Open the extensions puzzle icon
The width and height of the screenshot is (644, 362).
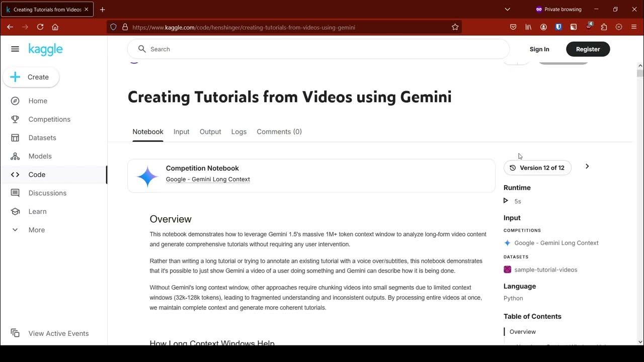(604, 27)
